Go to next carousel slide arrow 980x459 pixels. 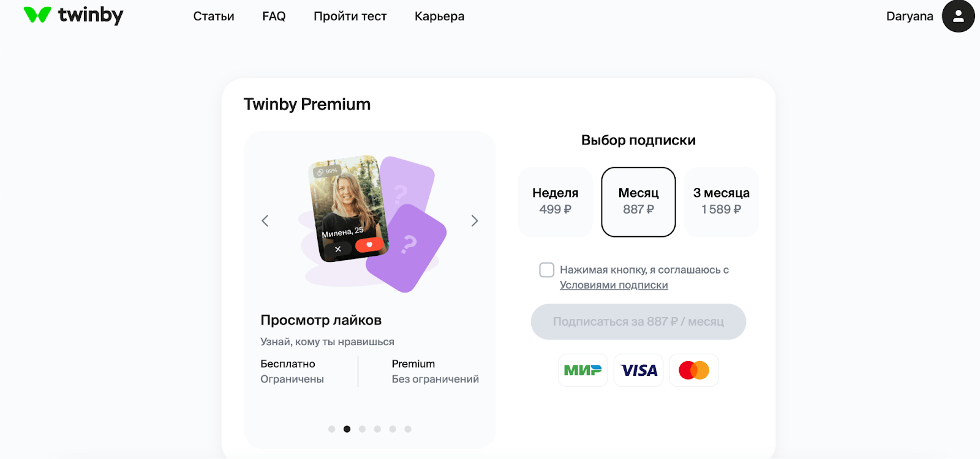(474, 221)
